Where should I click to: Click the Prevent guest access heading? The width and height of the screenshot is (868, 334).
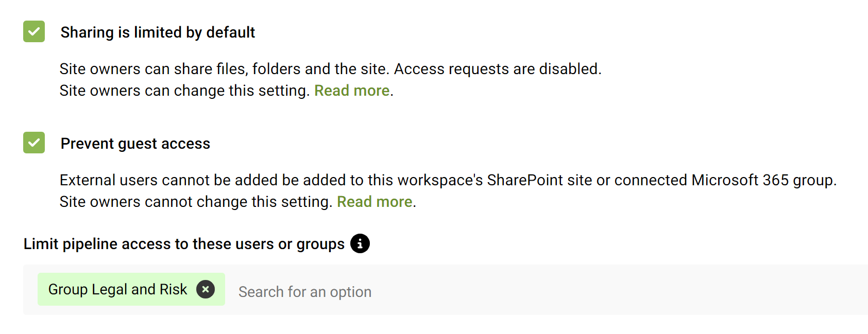pos(135,143)
